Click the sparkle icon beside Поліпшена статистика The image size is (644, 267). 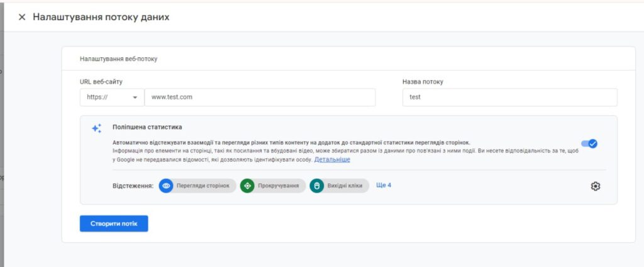coord(96,128)
